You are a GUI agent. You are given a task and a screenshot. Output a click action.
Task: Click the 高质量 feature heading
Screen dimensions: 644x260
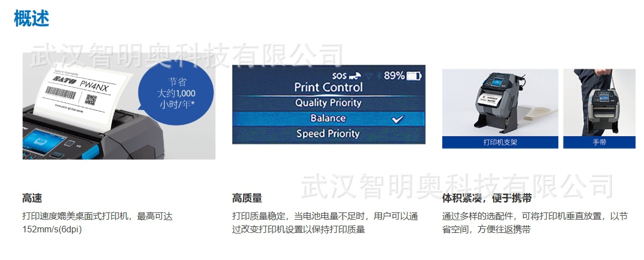pyautogui.click(x=247, y=198)
